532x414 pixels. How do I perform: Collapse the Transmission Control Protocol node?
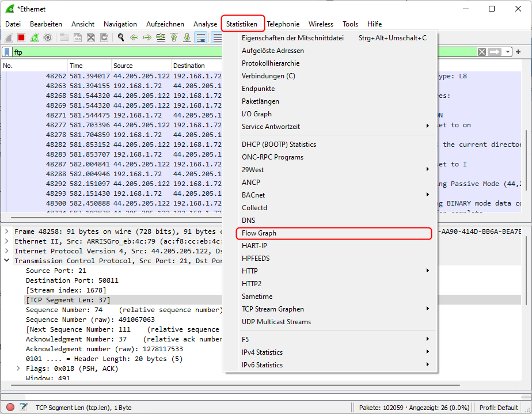(6, 261)
